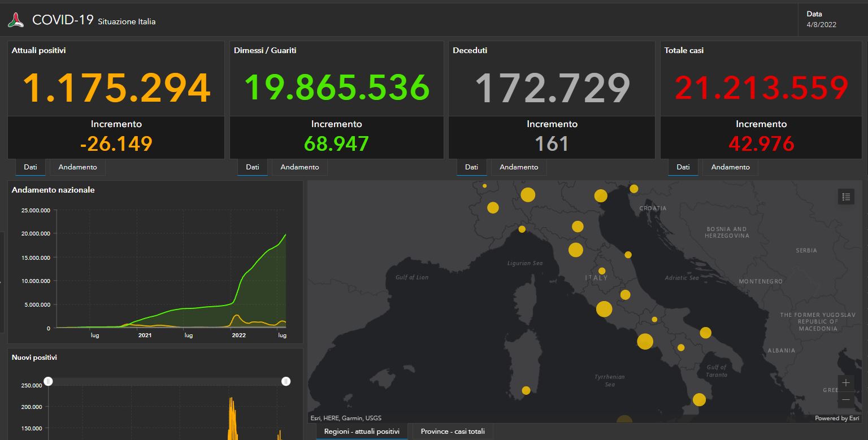The height and width of the screenshot is (440, 868).
Task: Grab left handle of Nuovi positivi range slider
Action: pyautogui.click(x=49, y=381)
